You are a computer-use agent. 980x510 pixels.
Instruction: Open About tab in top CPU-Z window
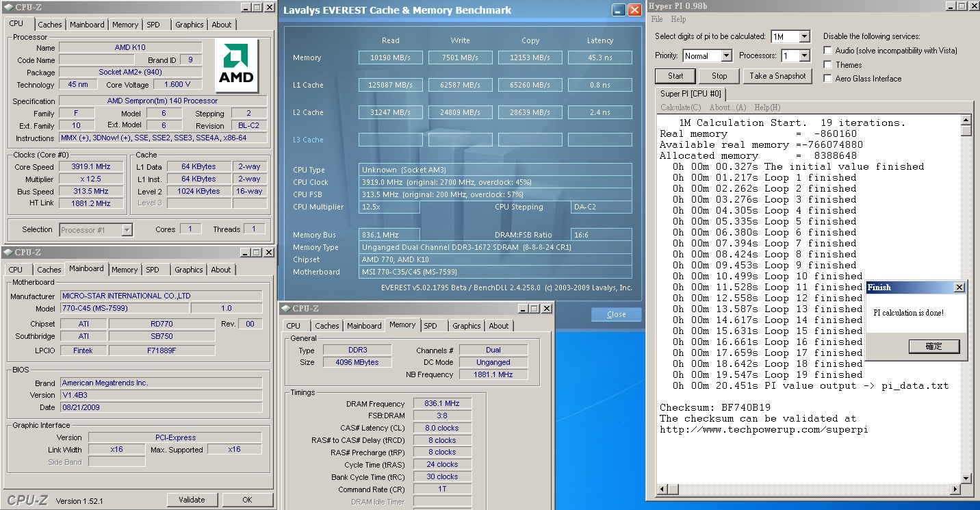point(222,25)
